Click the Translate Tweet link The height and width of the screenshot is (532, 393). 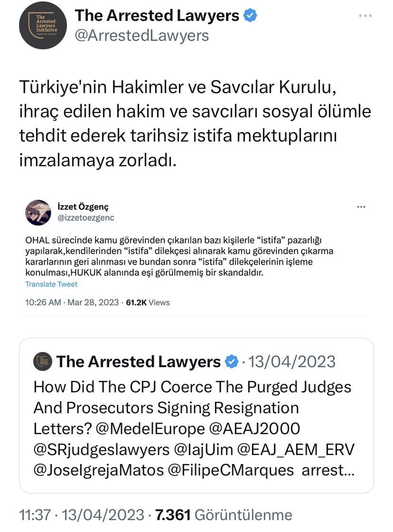click(x=51, y=285)
